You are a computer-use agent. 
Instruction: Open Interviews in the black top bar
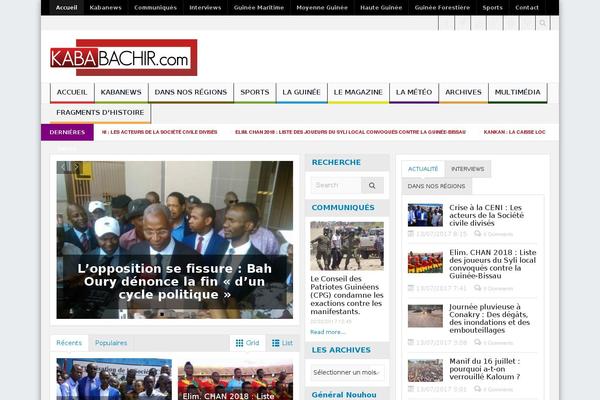(x=205, y=8)
